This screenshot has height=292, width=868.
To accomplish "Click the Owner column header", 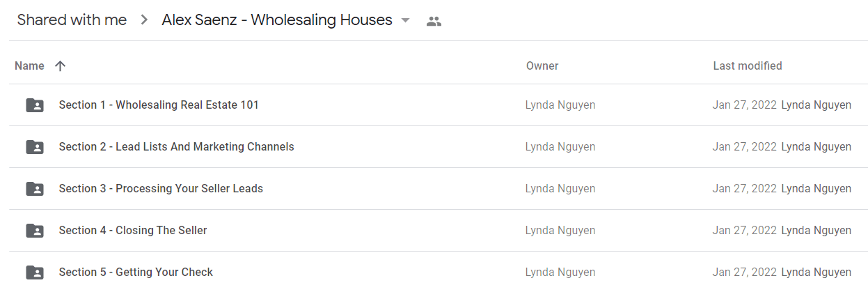I will pyautogui.click(x=542, y=66).
